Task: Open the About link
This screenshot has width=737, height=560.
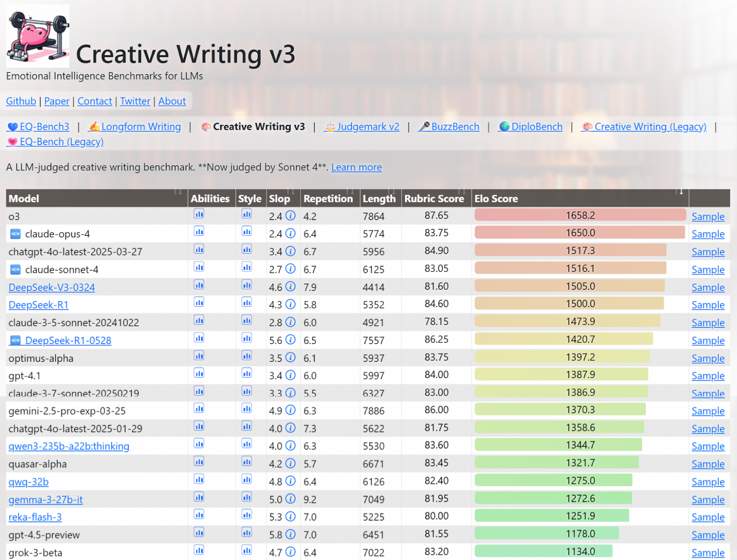Action: click(172, 101)
